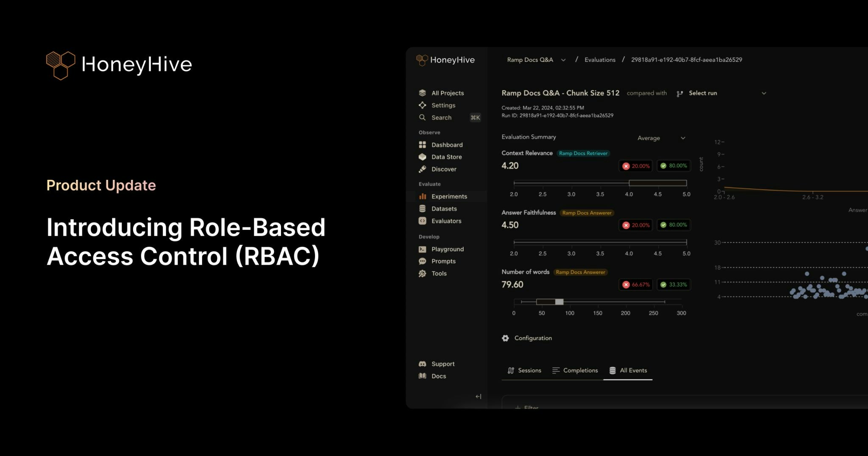This screenshot has height=456, width=868.
Task: Open Support Discord icon
Action: (x=422, y=364)
